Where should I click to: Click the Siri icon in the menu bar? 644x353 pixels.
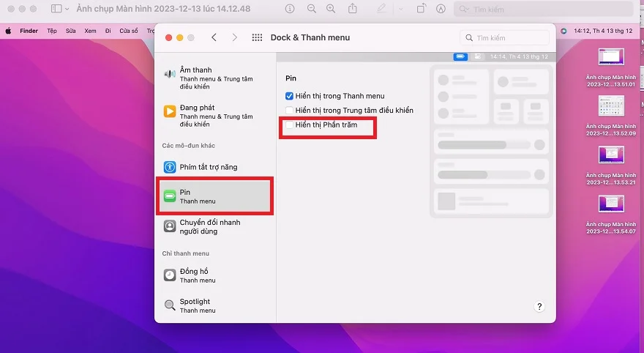coord(563,31)
